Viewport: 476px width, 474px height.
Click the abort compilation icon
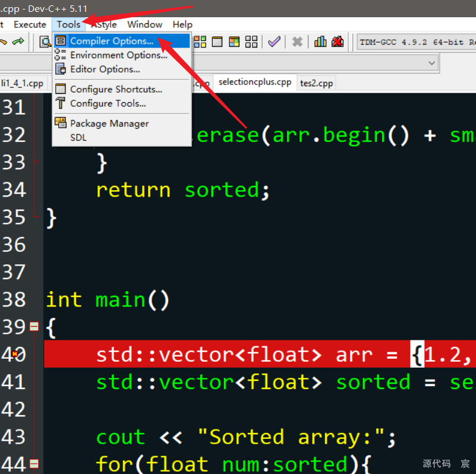click(297, 42)
